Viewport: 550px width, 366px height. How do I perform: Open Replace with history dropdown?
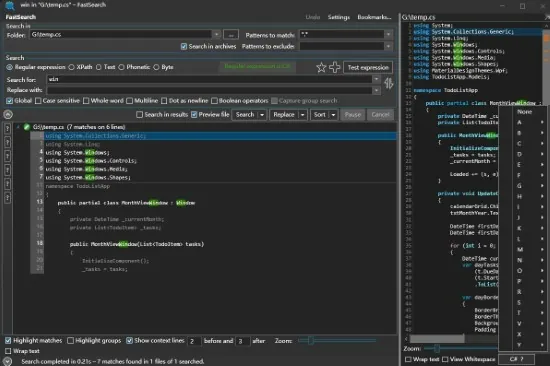point(376,90)
